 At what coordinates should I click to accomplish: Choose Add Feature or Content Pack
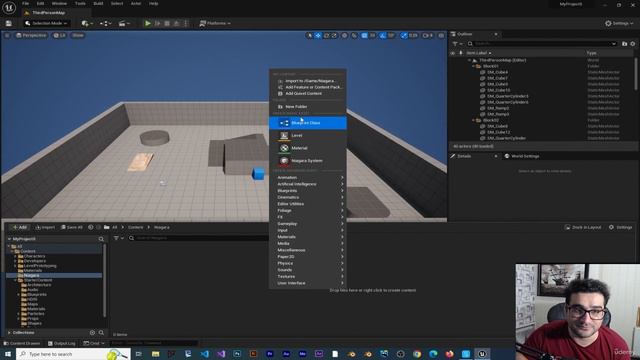click(308, 87)
